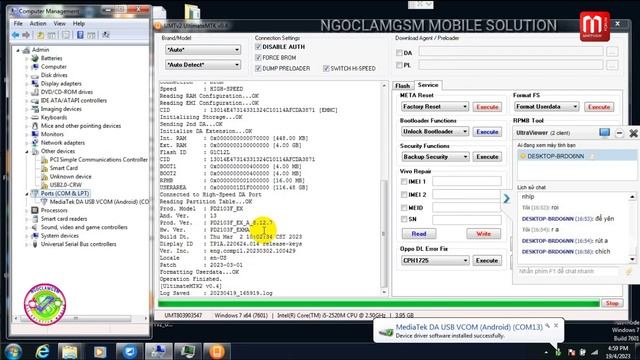Select the Unknown device warning icon
The height and width of the screenshot is (360, 640).
(44, 176)
